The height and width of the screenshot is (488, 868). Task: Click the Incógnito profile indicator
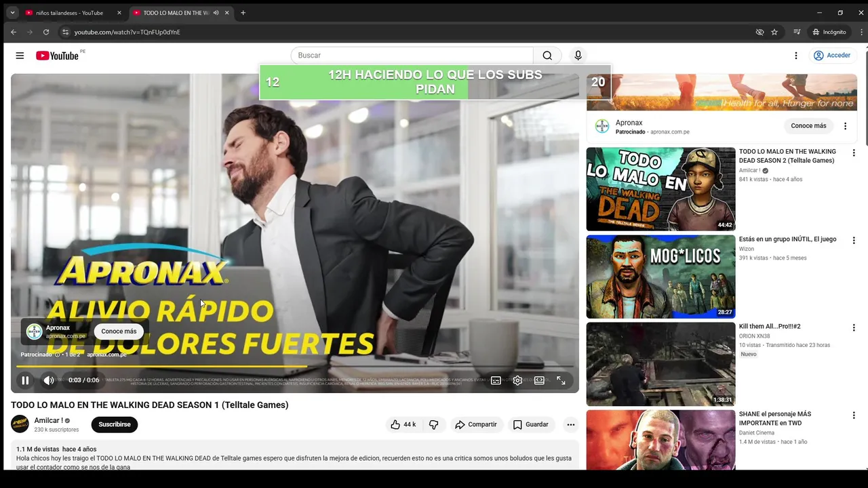(x=829, y=32)
